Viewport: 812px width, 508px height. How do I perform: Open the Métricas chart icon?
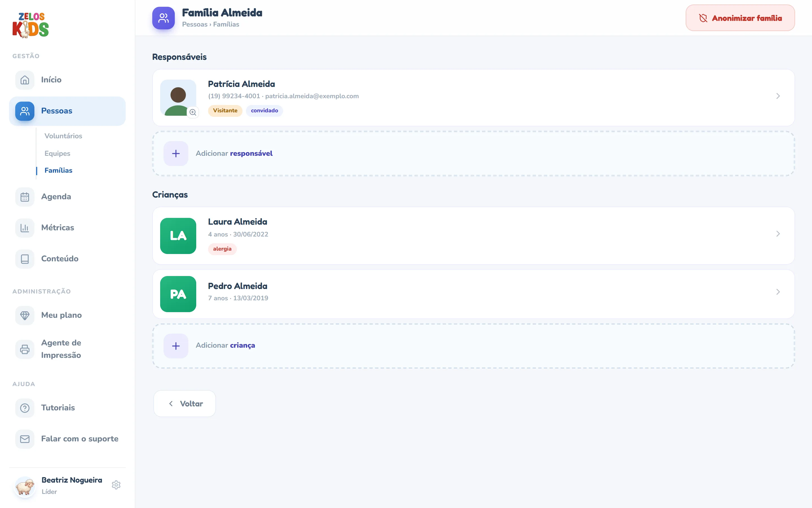[25, 228]
